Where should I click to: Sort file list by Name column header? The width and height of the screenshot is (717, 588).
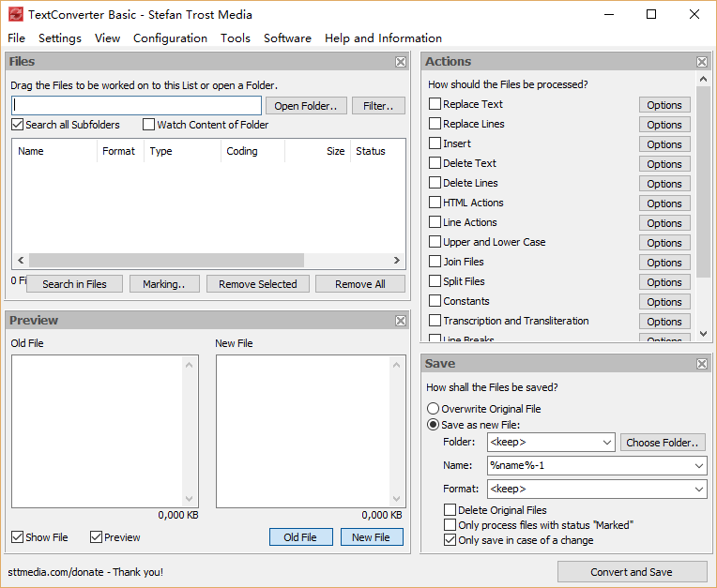(54, 151)
